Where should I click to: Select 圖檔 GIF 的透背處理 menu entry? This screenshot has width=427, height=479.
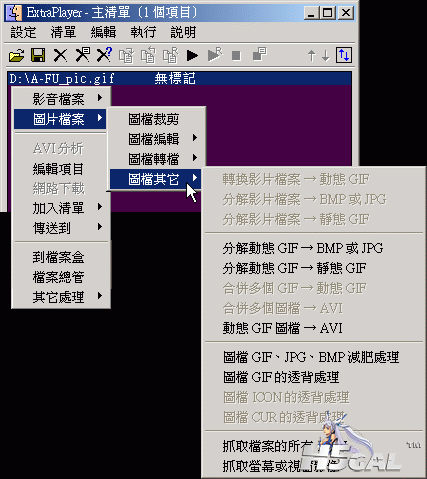tap(281, 377)
